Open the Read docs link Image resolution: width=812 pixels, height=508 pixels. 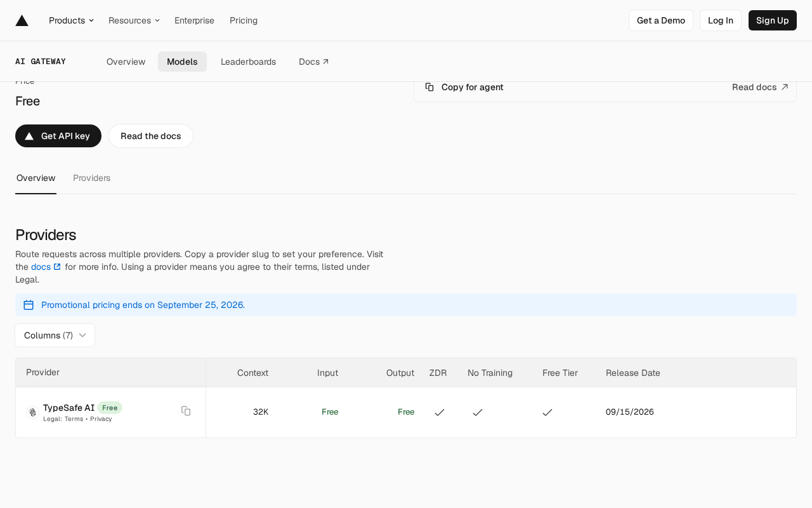tap(760, 87)
